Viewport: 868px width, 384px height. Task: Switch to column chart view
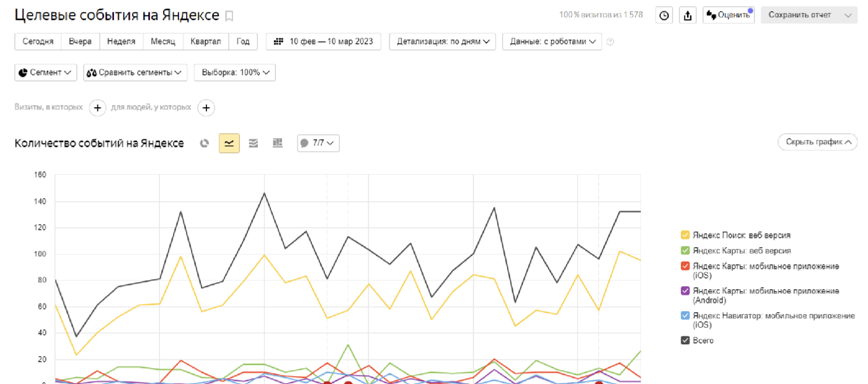click(277, 143)
